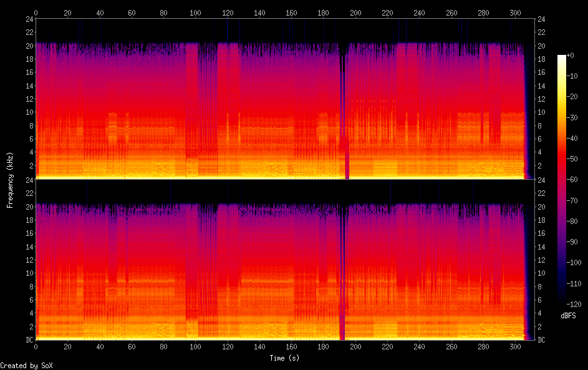Click the '-50' value on the dBFS scale

point(572,158)
